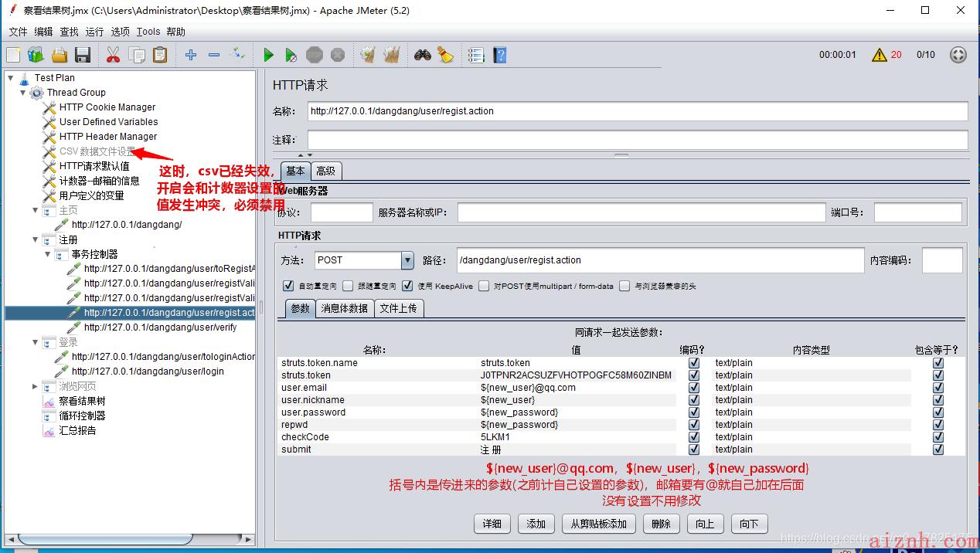Expand the 浏览网页 node

pyautogui.click(x=35, y=386)
